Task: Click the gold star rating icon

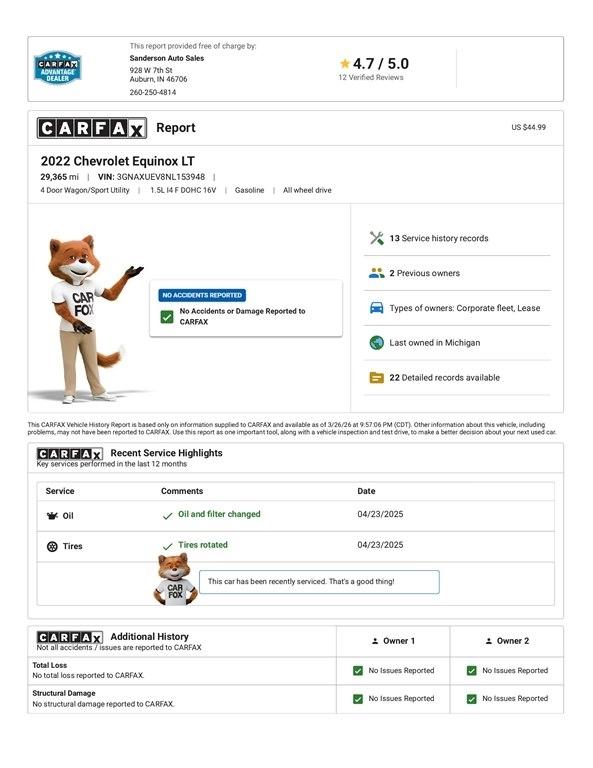Action: (345, 63)
